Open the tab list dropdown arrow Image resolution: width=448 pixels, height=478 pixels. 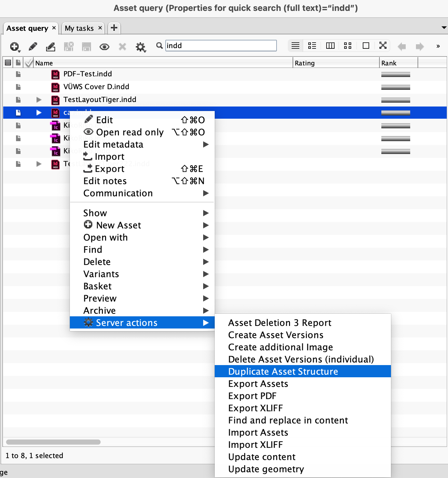(x=444, y=28)
